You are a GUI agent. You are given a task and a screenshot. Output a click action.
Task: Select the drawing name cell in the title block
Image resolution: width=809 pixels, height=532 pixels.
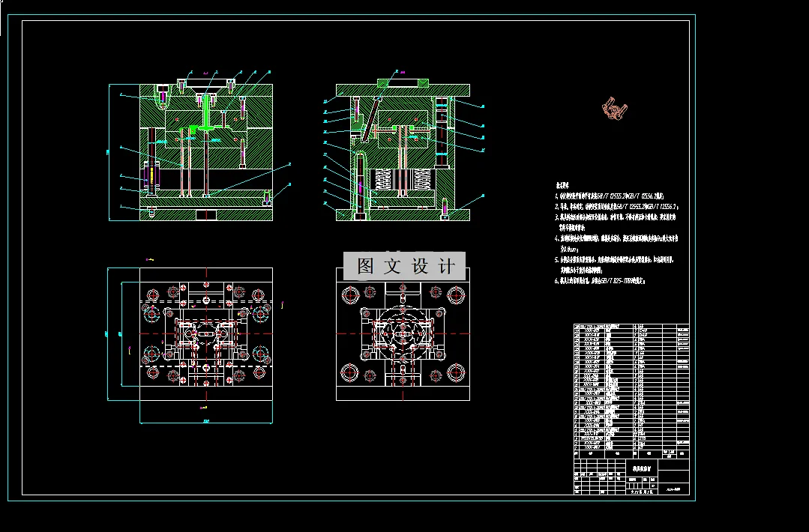[x=642, y=468]
